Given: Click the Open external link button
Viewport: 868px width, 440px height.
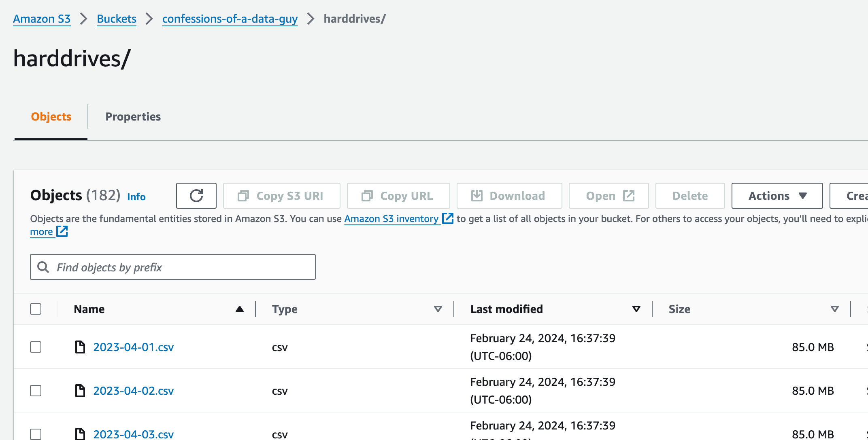Looking at the screenshot, I should pyautogui.click(x=608, y=196).
